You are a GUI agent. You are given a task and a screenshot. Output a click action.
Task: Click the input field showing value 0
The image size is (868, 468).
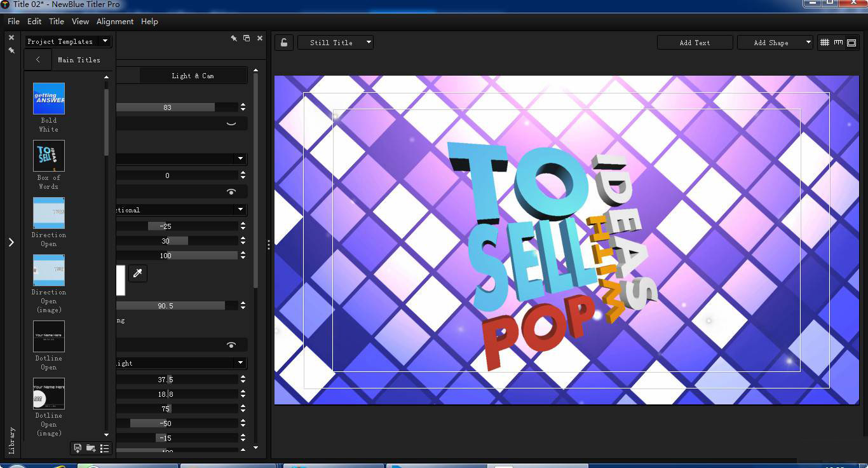[x=177, y=175]
